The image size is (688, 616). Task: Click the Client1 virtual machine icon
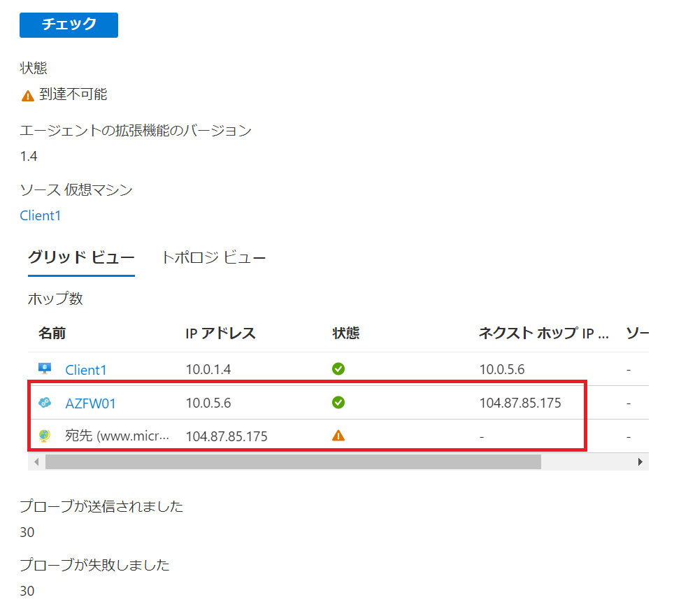tap(45, 368)
